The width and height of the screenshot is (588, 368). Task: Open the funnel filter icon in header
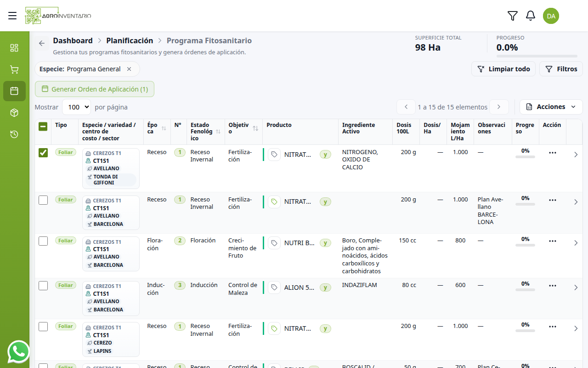click(x=513, y=16)
